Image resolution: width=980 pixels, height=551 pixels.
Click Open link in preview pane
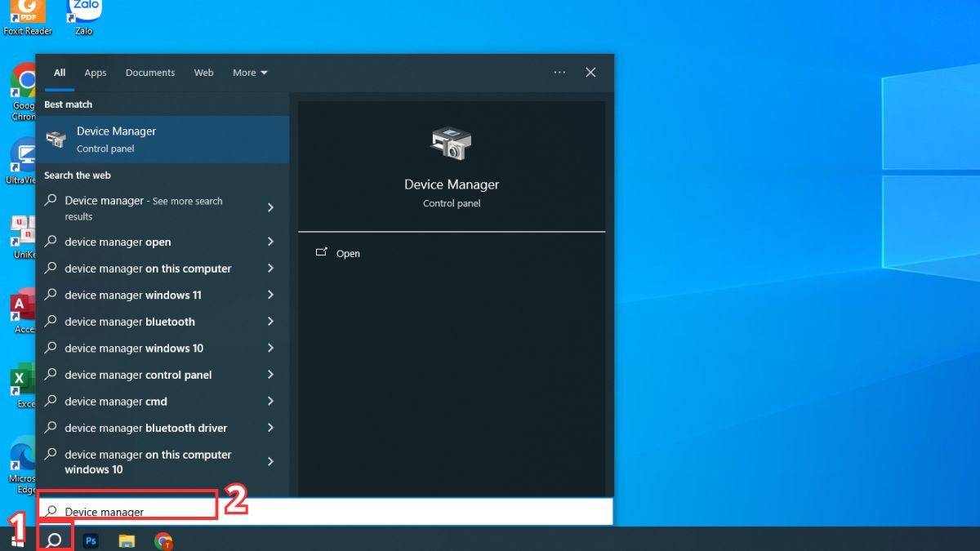[348, 254]
